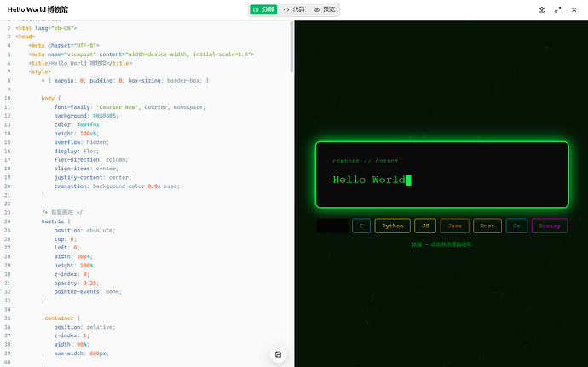The height and width of the screenshot is (367, 588).
Task: Click line number 24 in the gutter
Action: pos(8,221)
